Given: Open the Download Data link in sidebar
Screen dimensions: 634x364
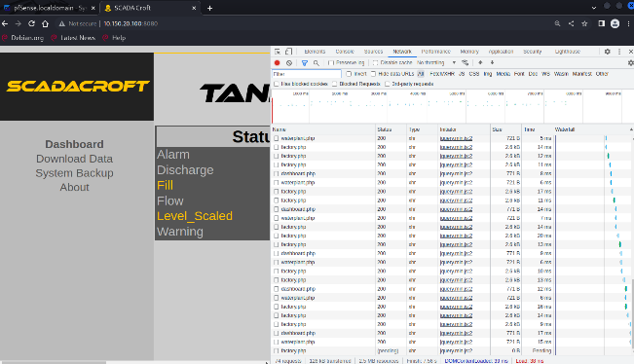Looking at the screenshot, I should pyautogui.click(x=74, y=159).
